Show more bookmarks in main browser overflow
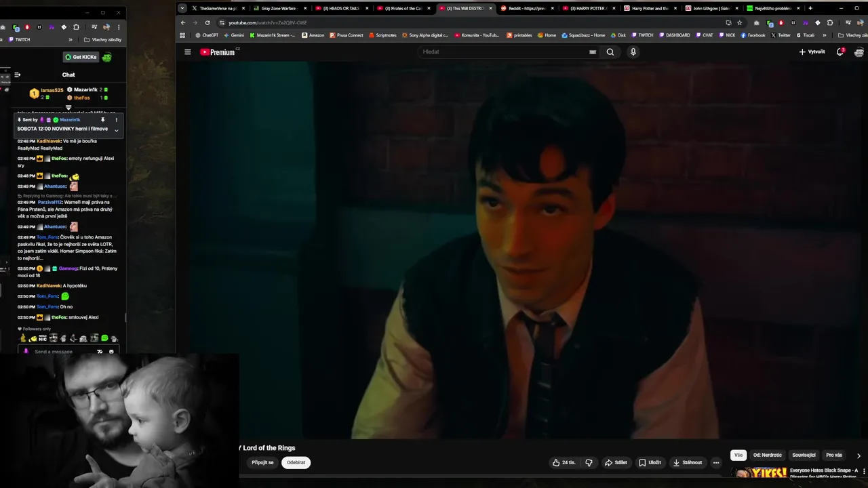868x488 pixels. (825, 35)
